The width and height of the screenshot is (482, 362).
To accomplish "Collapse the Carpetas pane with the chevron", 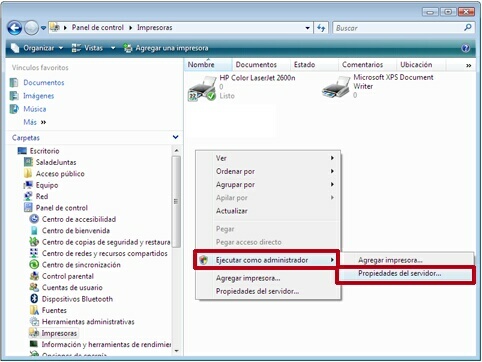I will pos(175,137).
